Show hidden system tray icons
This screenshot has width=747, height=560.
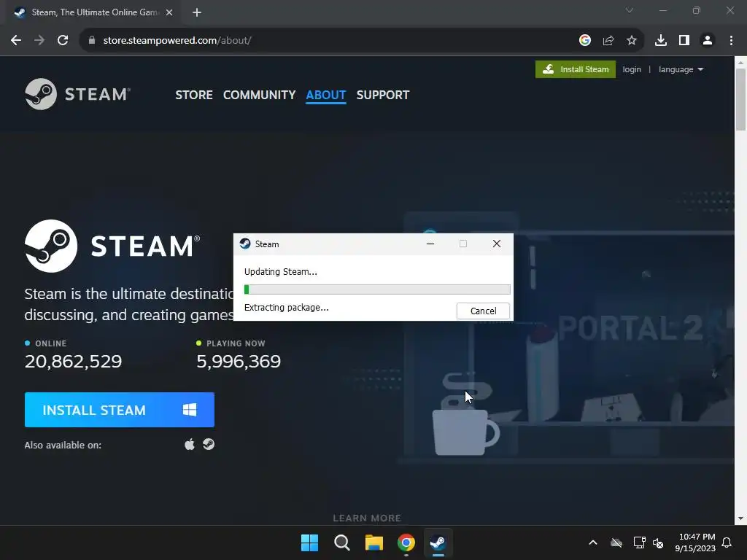[x=593, y=542]
